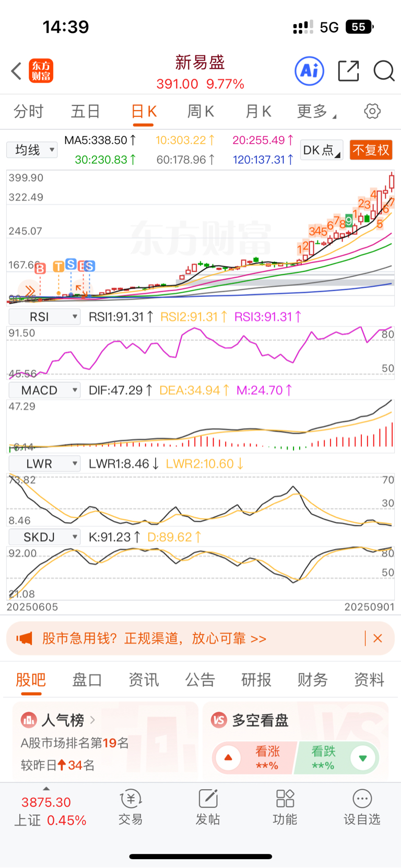
Task: Tap the 120:137.31 moving average value
Action: pos(263,160)
